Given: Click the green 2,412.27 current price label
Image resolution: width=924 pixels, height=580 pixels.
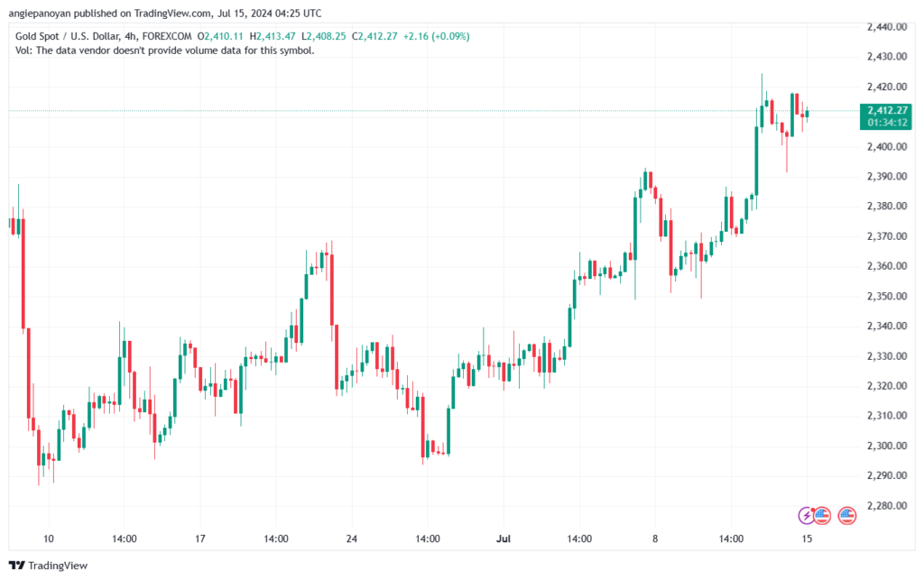Looking at the screenshot, I should click(x=887, y=110).
